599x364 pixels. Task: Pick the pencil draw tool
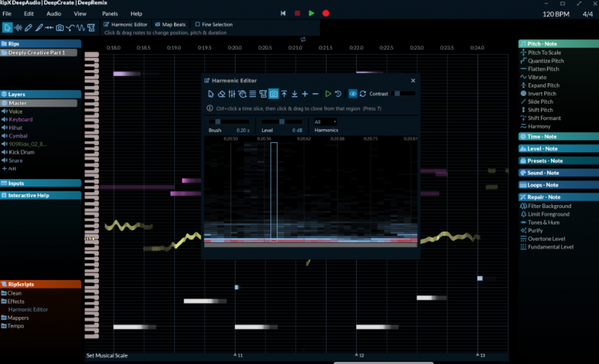pyautogui.click(x=28, y=28)
